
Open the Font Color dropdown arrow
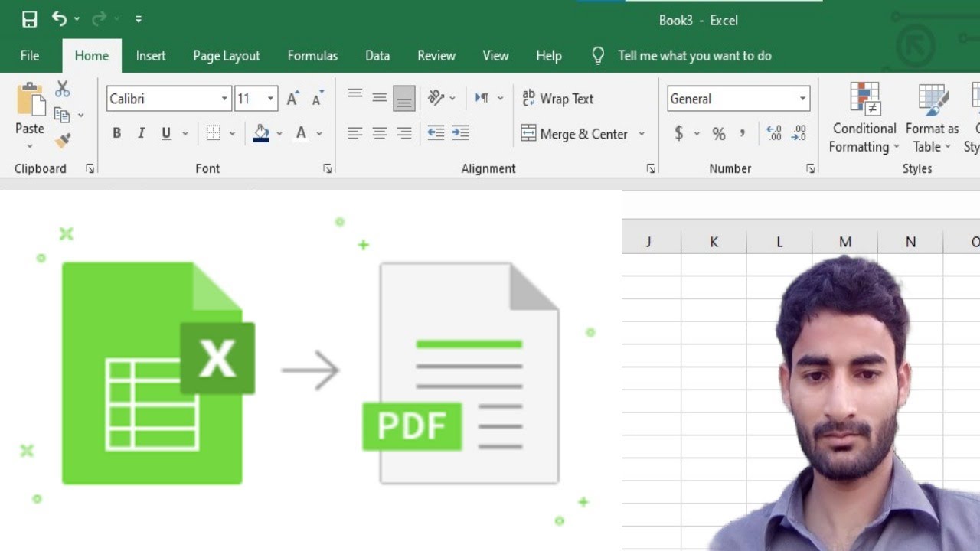tap(319, 133)
